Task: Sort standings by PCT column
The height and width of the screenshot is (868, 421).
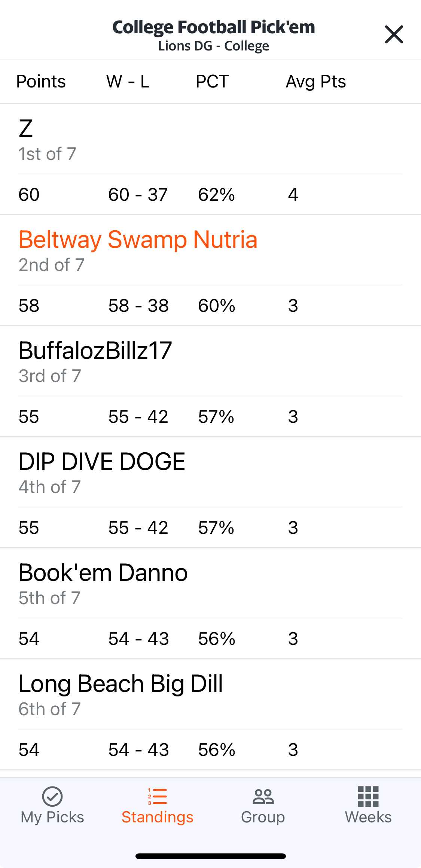Action: point(212,81)
